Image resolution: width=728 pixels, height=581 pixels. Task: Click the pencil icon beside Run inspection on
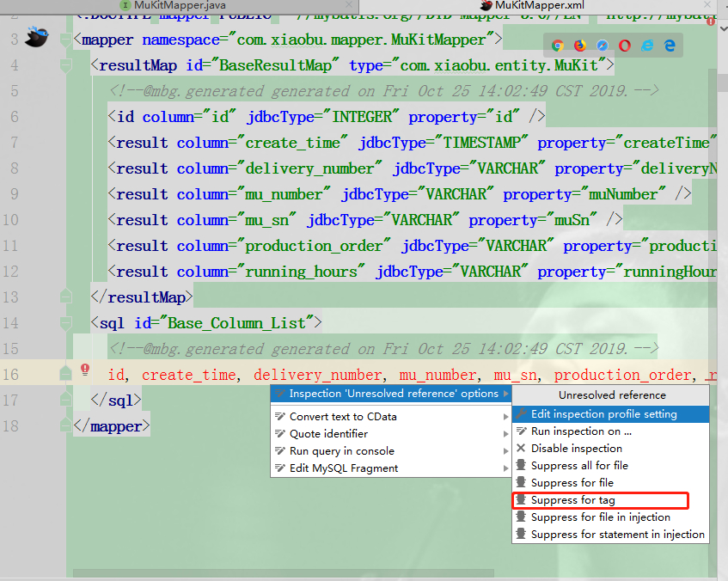click(x=522, y=431)
